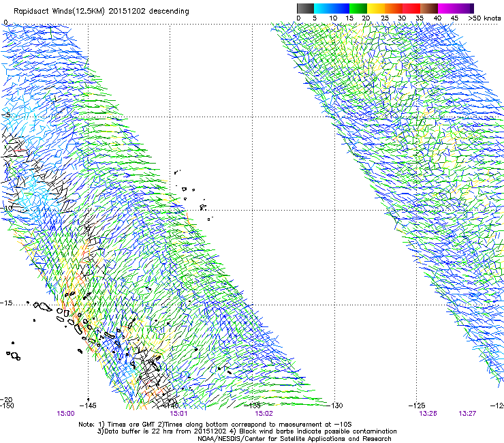Image resolution: width=504 pixels, height=443 pixels.
Task: Click the '-130' longitude axis label
Action: [334, 406]
